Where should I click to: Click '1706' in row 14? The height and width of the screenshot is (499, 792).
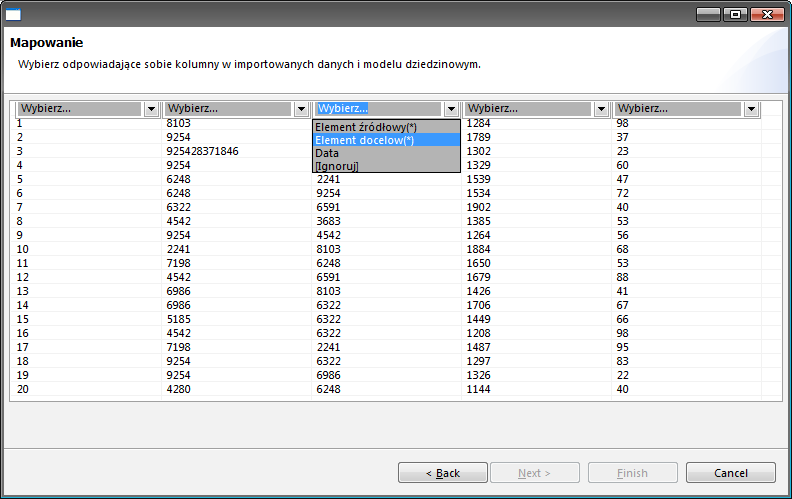pos(478,305)
